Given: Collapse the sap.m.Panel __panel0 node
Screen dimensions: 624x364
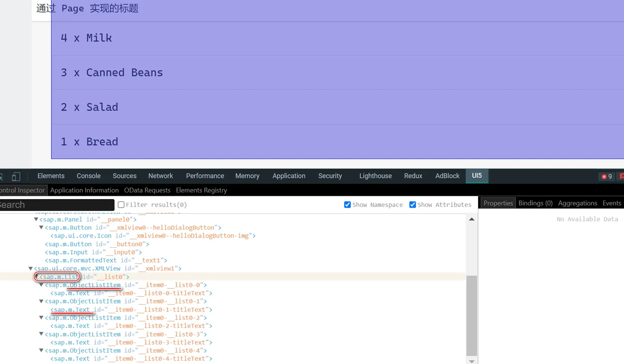Looking at the screenshot, I should point(36,220).
